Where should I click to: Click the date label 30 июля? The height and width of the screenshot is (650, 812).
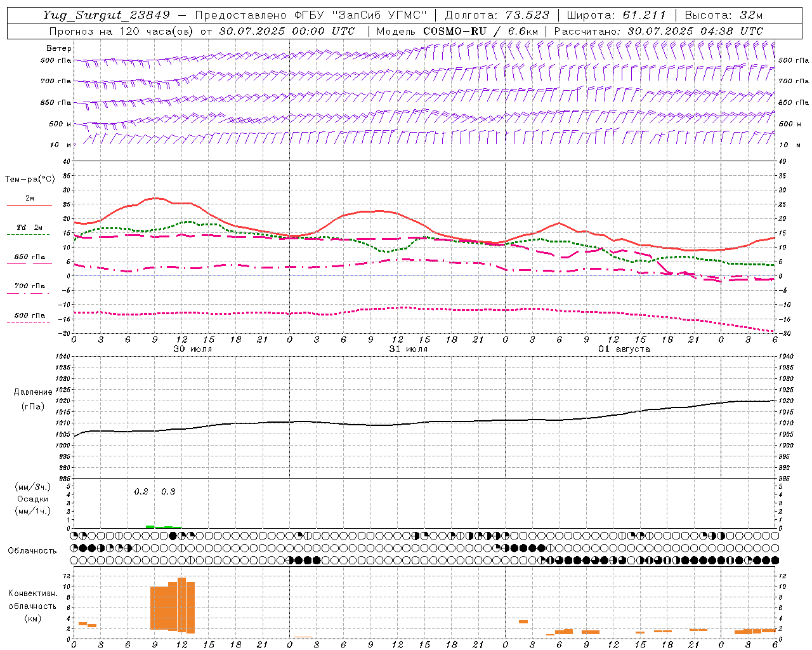click(x=193, y=349)
